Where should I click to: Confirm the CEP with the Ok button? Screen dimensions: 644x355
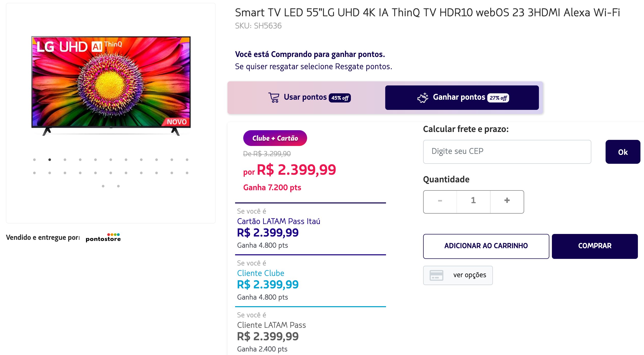point(623,152)
